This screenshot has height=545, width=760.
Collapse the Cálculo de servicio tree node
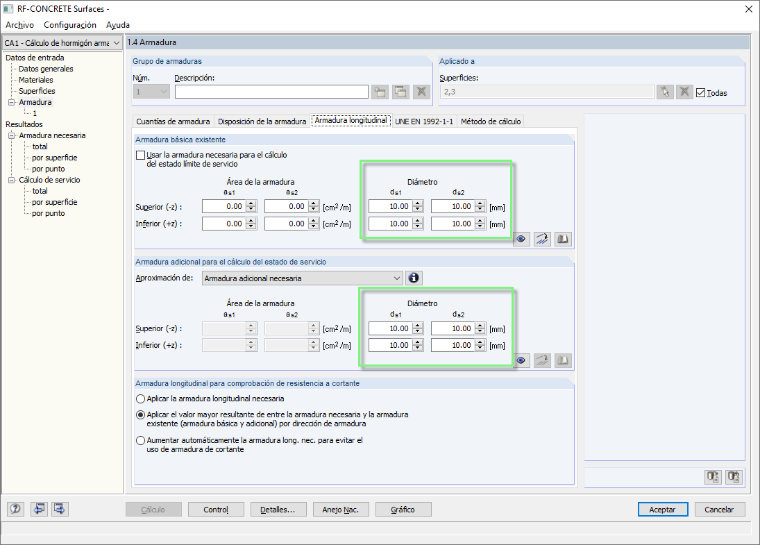(x=12, y=180)
